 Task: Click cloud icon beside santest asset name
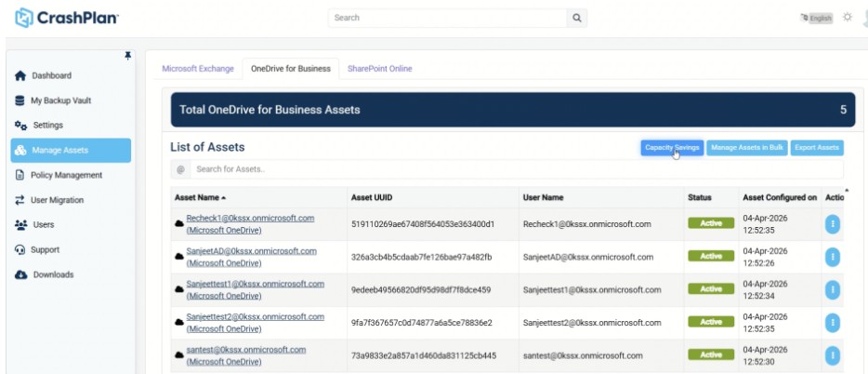tap(179, 355)
